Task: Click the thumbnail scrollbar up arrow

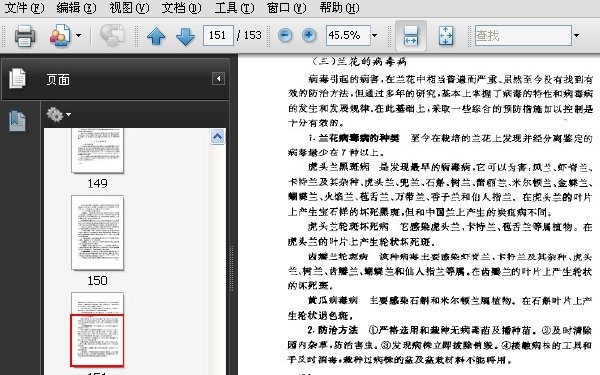Action: pyautogui.click(x=217, y=137)
